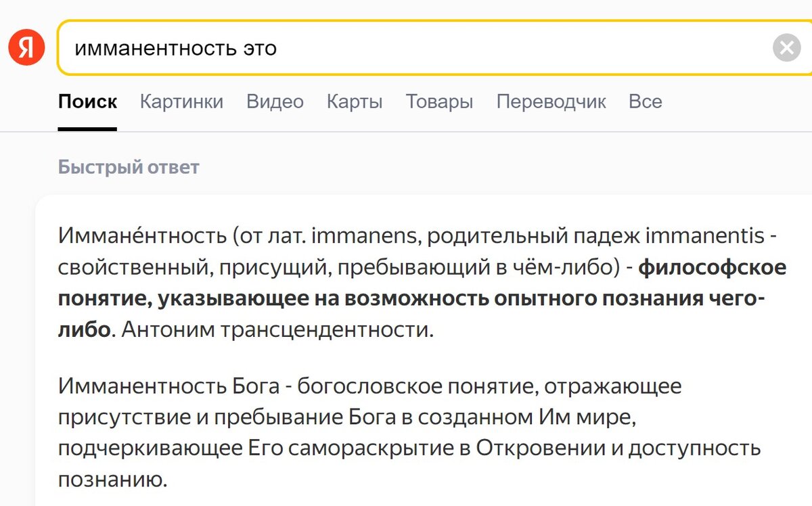The image size is (812, 506).
Task: Click the Быстрый ответ heading
Action: click(x=127, y=166)
